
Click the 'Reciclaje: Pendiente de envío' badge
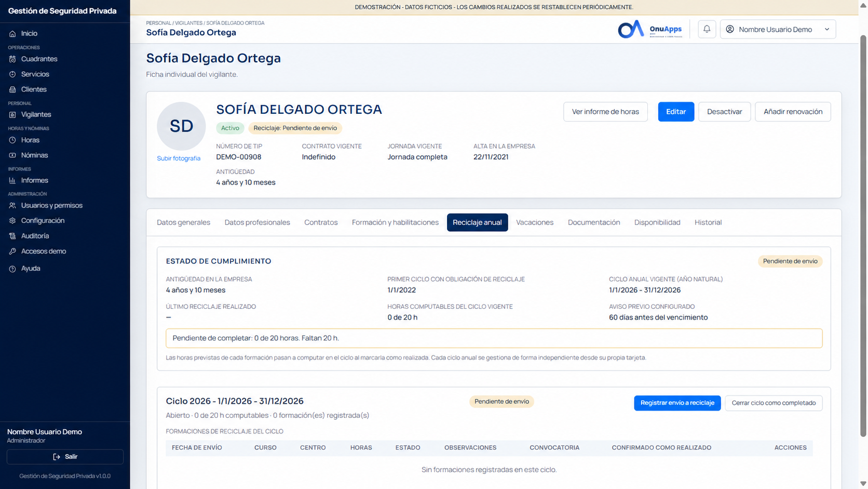[295, 128]
